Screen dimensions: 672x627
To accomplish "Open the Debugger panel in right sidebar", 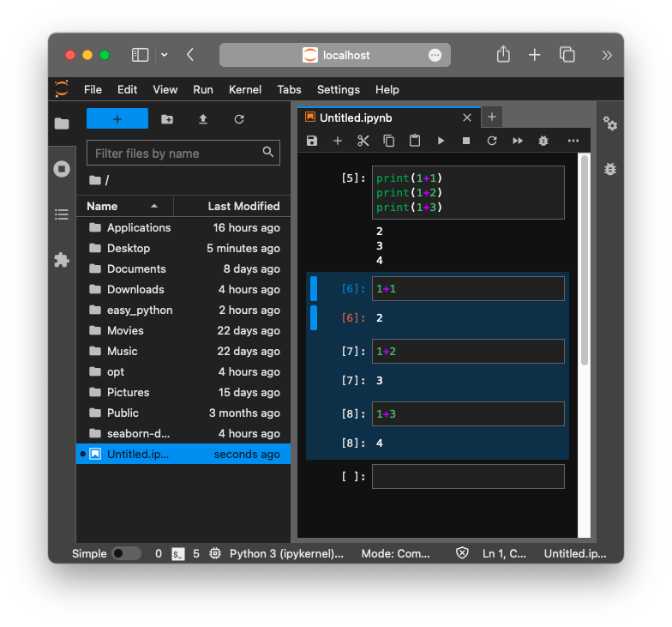I will 610,169.
